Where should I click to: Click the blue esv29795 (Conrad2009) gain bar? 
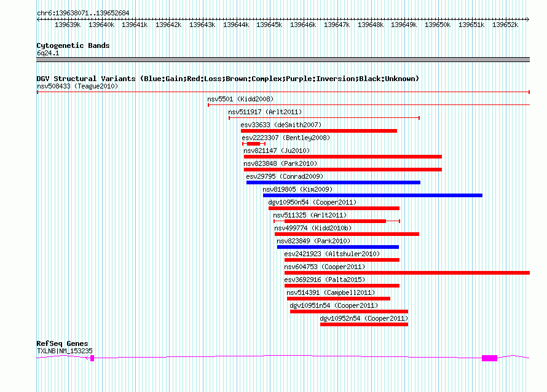click(333, 182)
